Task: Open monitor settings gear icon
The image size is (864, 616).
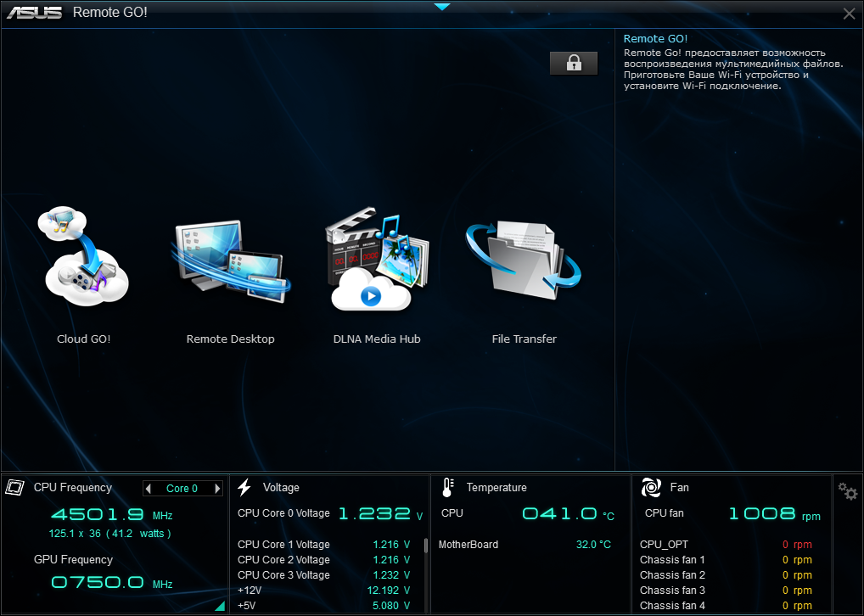Action: tap(848, 490)
